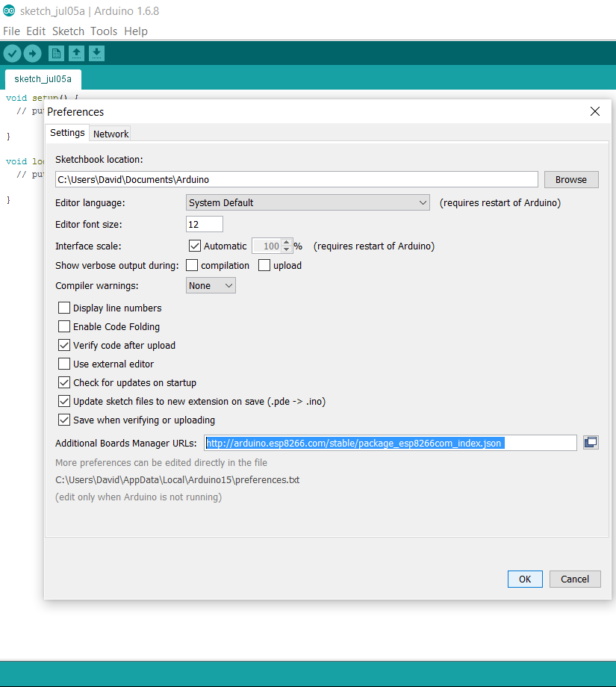Enable verbose output during upload
The width and height of the screenshot is (616, 687).
pos(264,265)
